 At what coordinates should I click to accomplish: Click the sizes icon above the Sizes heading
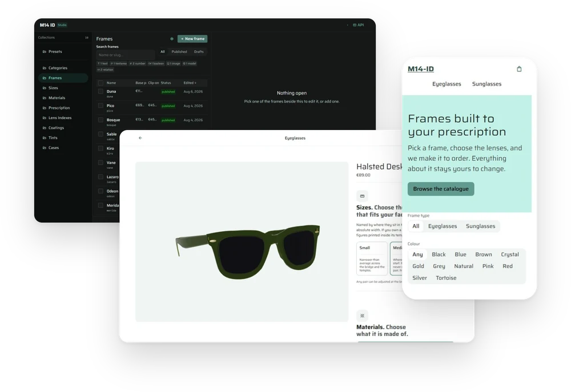coord(362,196)
